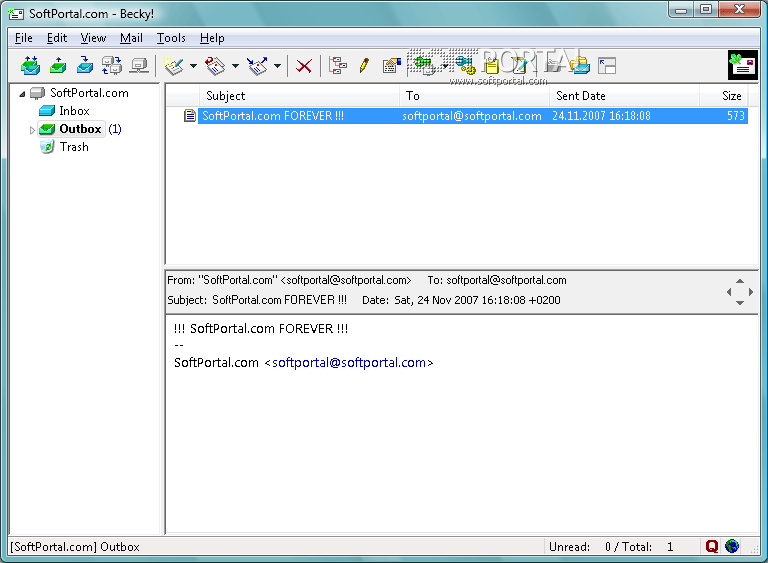768x563 pixels.
Task: Sort messages by the Subject column header
Action: 299,96
